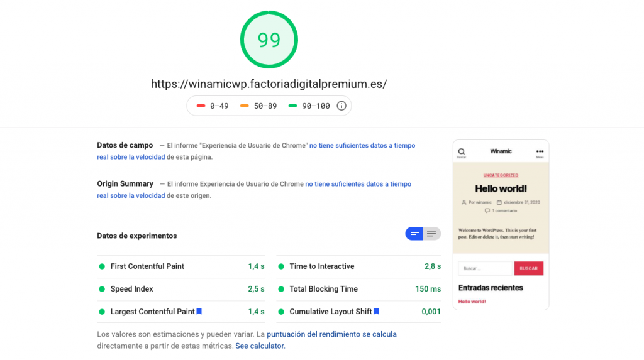
Task: Open the three-dot menu in site preview
Action: point(540,152)
